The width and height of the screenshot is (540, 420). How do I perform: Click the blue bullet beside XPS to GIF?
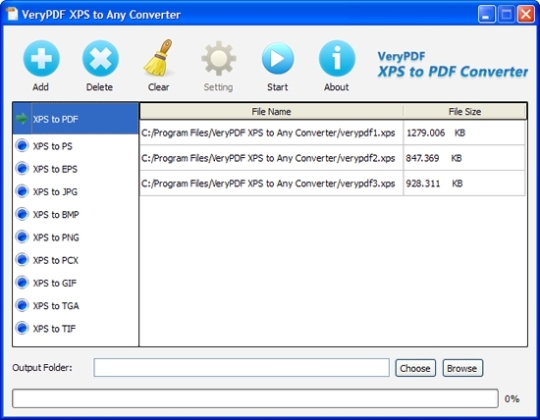pyautogui.click(x=22, y=283)
